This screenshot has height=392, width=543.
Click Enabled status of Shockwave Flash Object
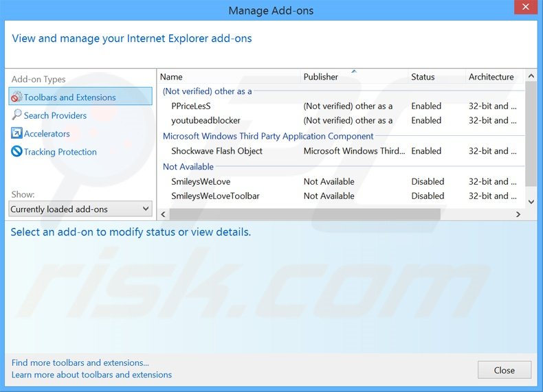click(426, 151)
